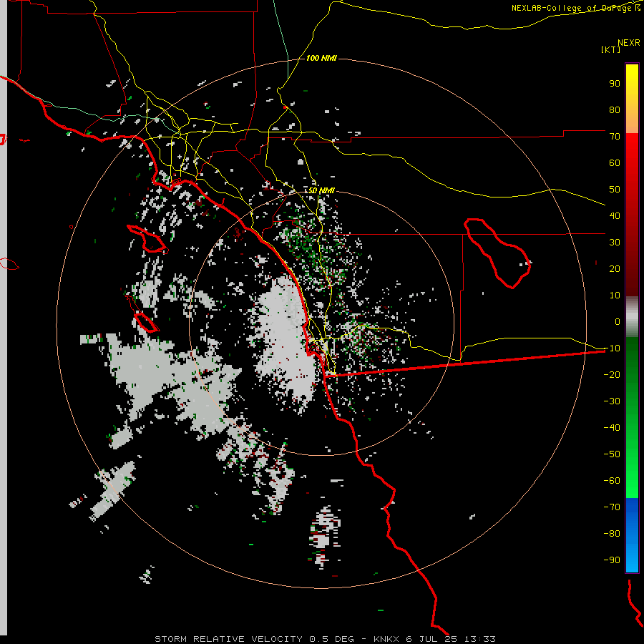Click the 50 value on the velocity scale
The height and width of the screenshot is (644, 644).
click(615, 190)
